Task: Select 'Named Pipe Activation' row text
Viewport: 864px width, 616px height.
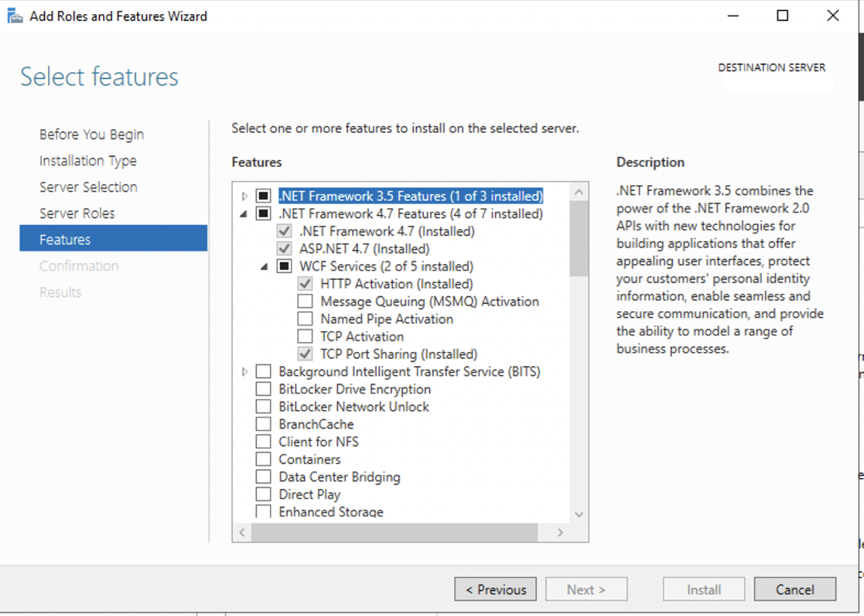Action: tap(387, 320)
